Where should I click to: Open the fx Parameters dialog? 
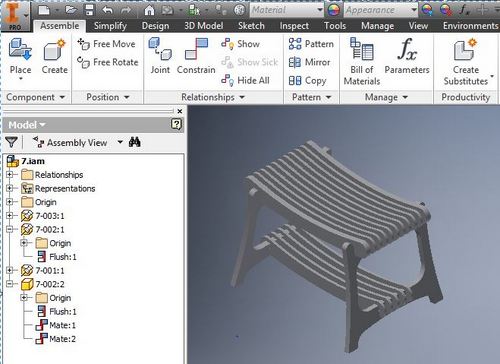coord(407,56)
